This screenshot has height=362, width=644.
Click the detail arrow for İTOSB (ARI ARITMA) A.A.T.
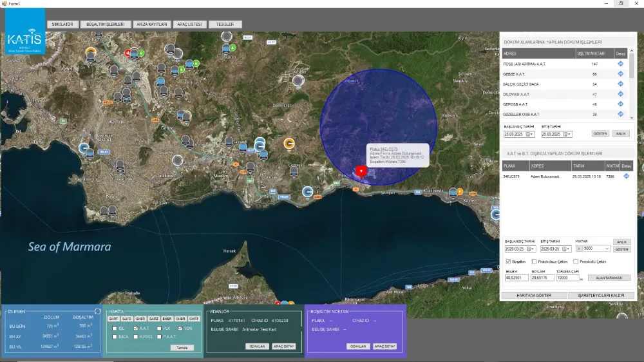(x=620, y=64)
